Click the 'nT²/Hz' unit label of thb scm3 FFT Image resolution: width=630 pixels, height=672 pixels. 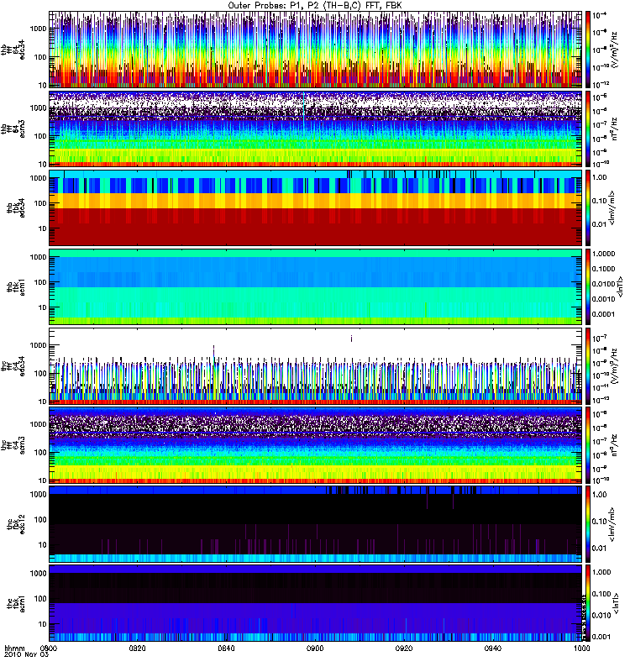tap(614, 129)
